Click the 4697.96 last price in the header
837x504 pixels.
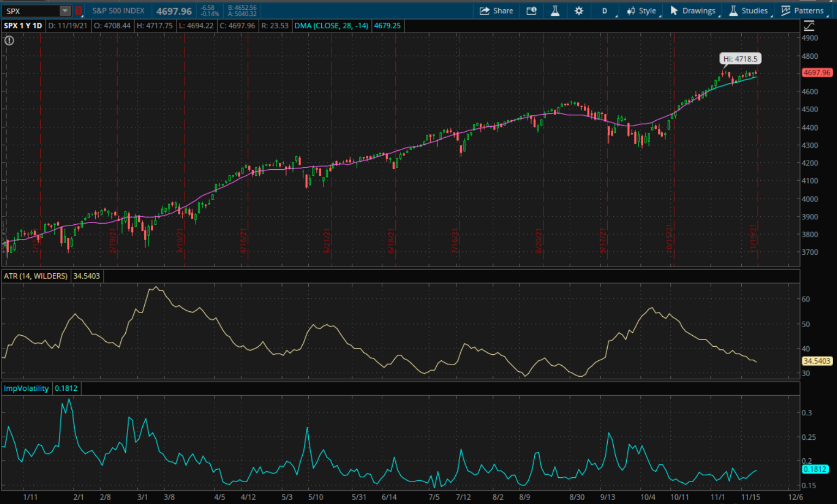tap(174, 11)
